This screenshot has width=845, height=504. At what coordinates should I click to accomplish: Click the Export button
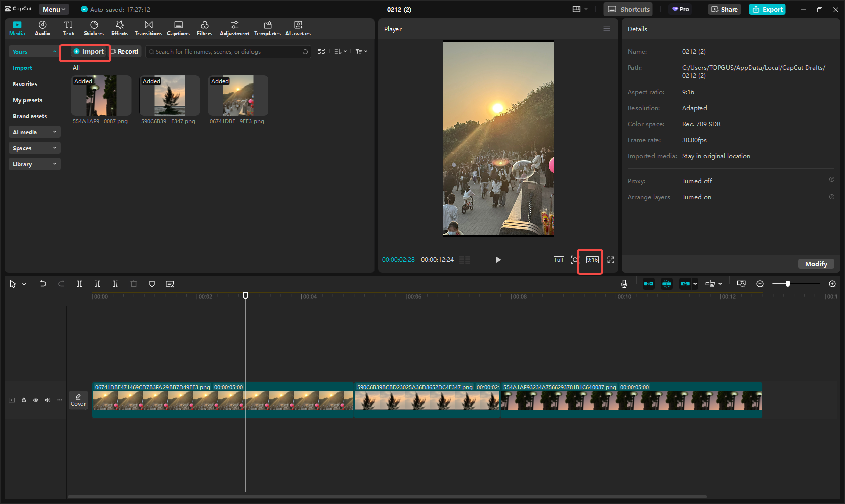click(767, 9)
